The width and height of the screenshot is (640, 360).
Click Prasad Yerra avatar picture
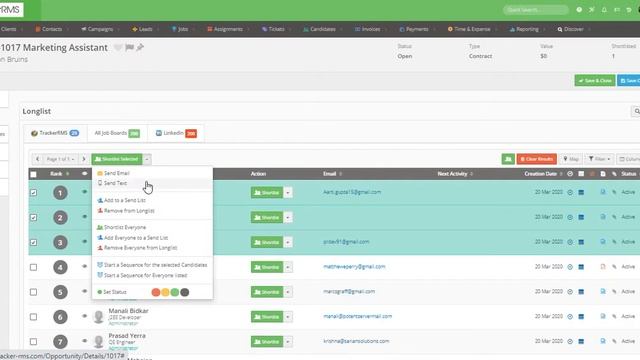pyautogui.click(x=98, y=342)
